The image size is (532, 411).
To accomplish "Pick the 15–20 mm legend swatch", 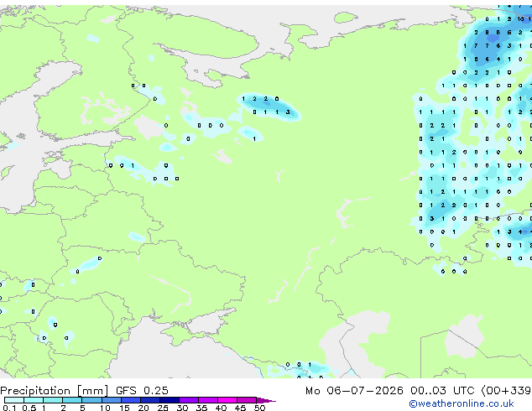I will pyautogui.click(x=131, y=400).
